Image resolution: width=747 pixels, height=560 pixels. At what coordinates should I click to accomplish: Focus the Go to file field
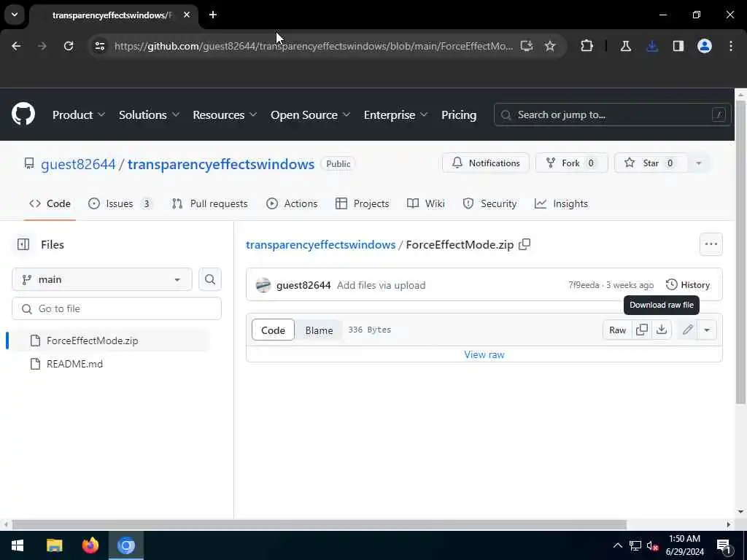point(117,308)
